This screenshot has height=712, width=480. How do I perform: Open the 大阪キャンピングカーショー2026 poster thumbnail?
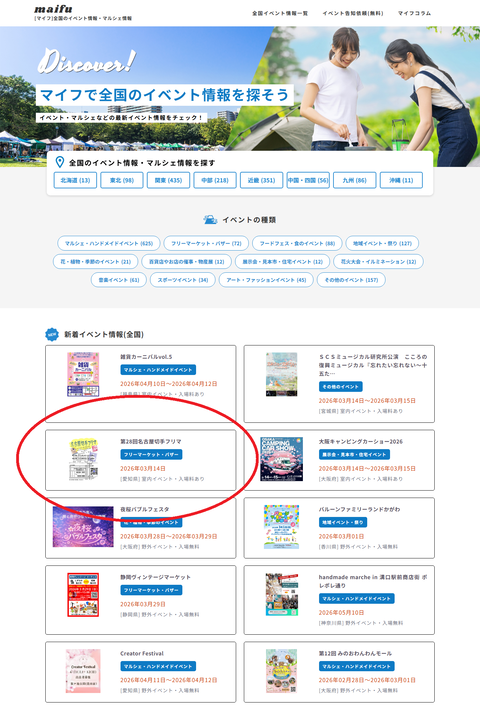point(282,459)
